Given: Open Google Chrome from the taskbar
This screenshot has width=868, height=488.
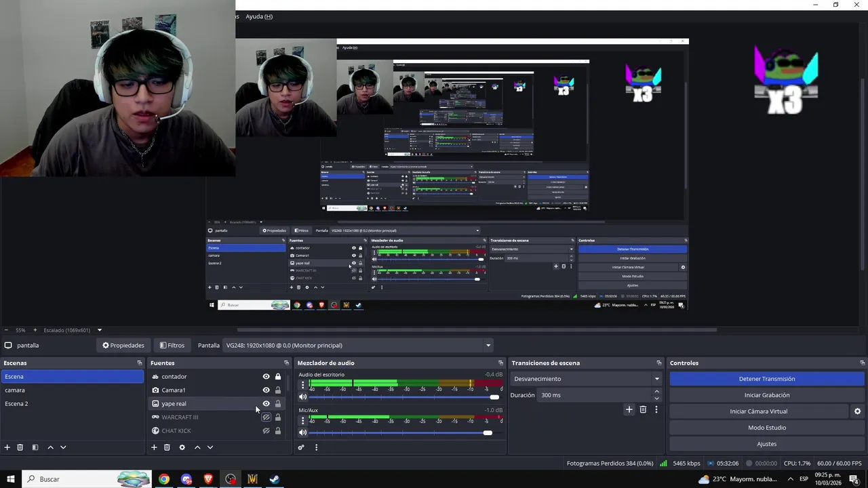Looking at the screenshot, I should [x=164, y=479].
